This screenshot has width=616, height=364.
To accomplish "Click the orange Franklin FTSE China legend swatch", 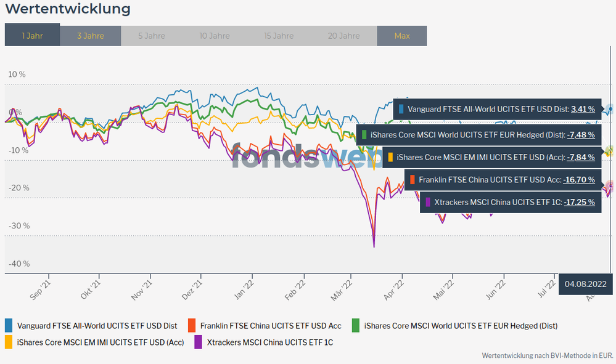I will tap(192, 326).
